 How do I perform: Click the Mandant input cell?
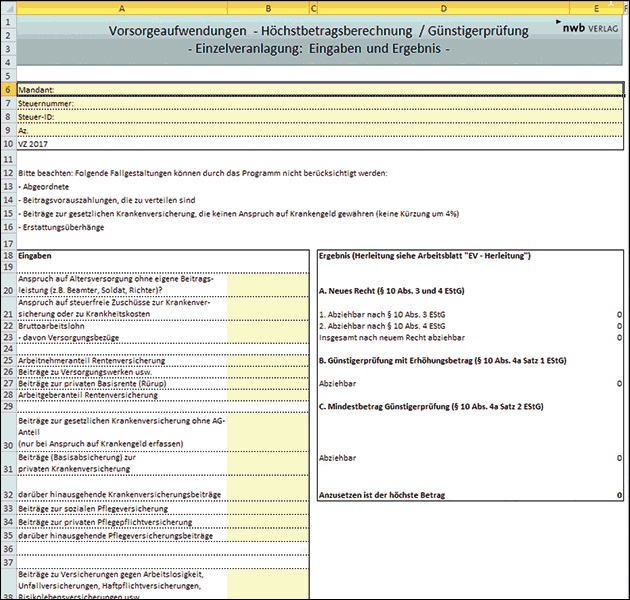coord(320,89)
